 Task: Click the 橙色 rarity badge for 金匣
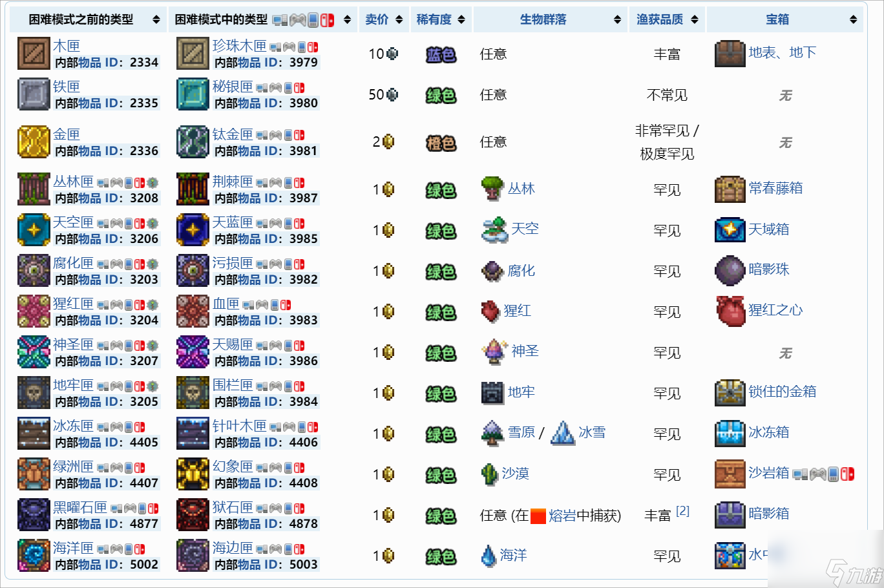tap(441, 143)
